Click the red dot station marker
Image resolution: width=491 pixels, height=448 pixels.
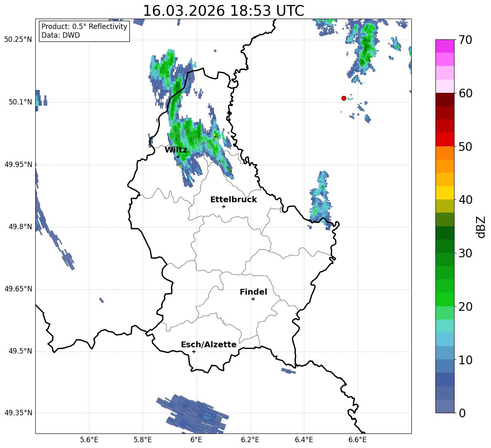point(344,98)
